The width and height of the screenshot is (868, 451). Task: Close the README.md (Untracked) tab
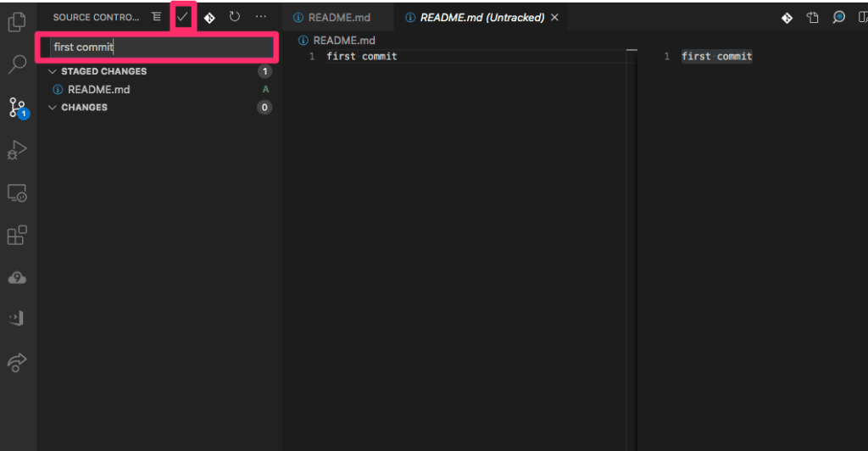point(554,18)
